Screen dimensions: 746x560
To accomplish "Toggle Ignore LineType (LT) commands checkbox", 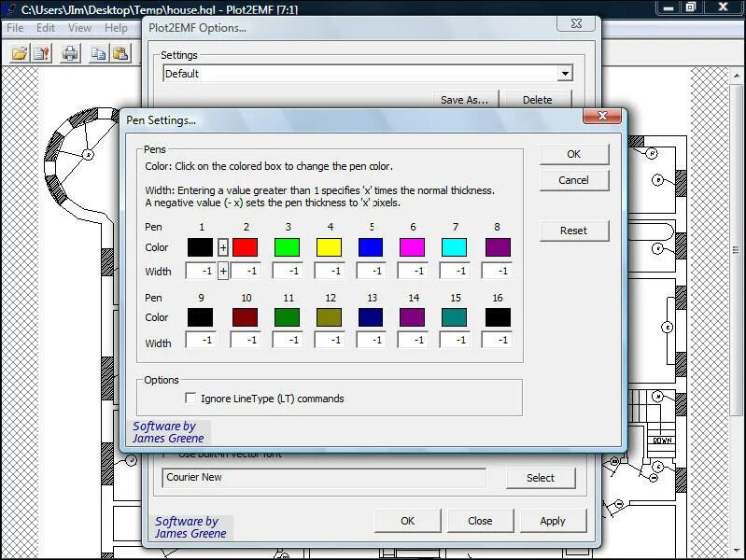I will tap(190, 398).
